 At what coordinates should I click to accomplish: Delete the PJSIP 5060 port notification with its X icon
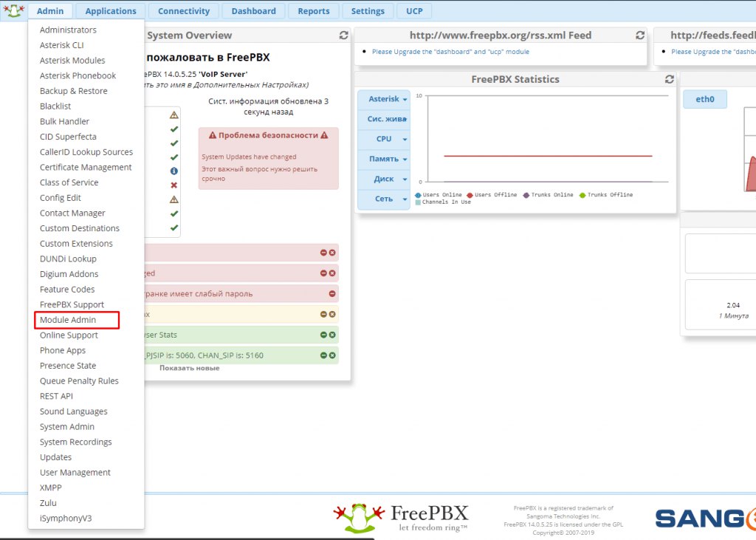(332, 355)
